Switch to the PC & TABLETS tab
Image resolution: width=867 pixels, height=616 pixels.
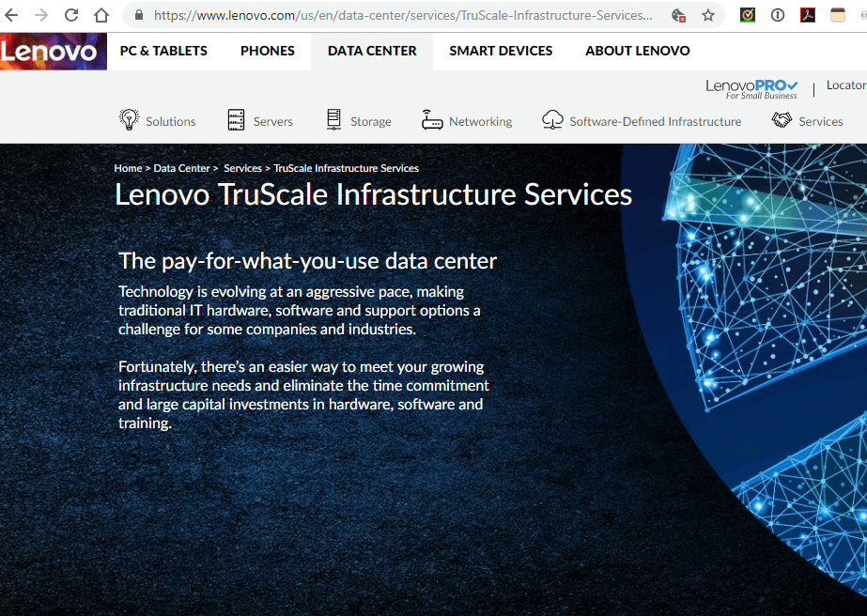point(163,50)
